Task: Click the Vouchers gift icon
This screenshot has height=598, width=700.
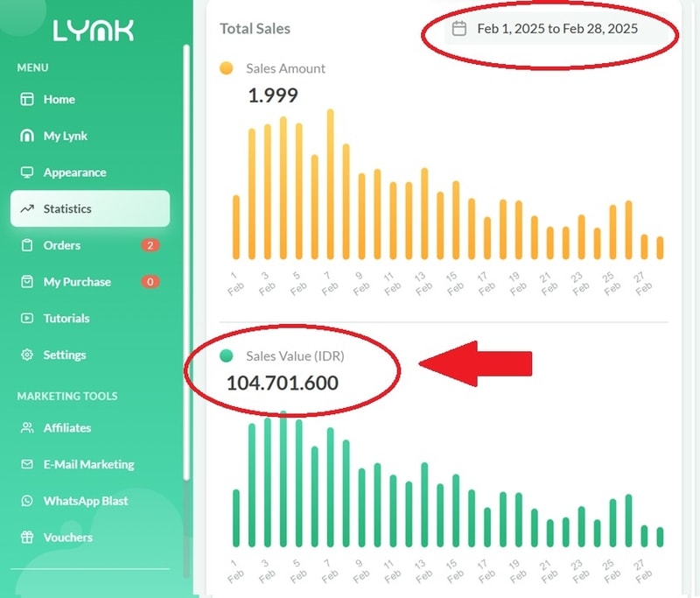Action: (x=27, y=538)
